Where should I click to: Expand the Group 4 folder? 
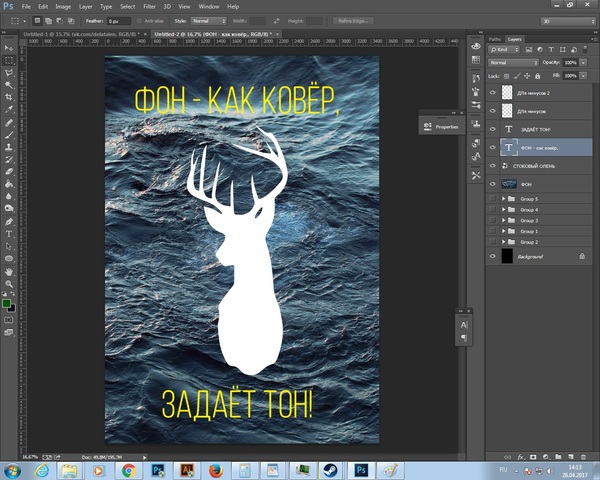click(x=501, y=210)
